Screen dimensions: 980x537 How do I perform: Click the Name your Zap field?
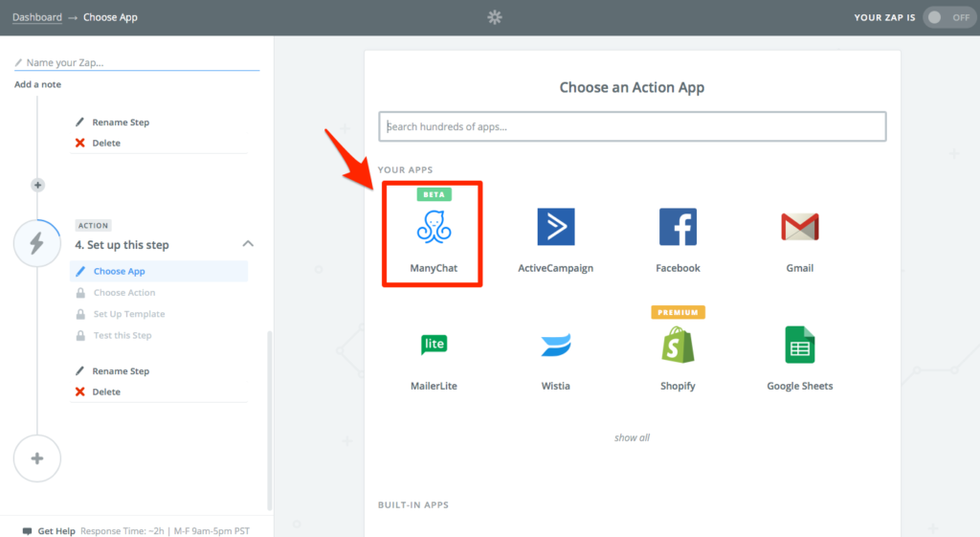pos(137,62)
